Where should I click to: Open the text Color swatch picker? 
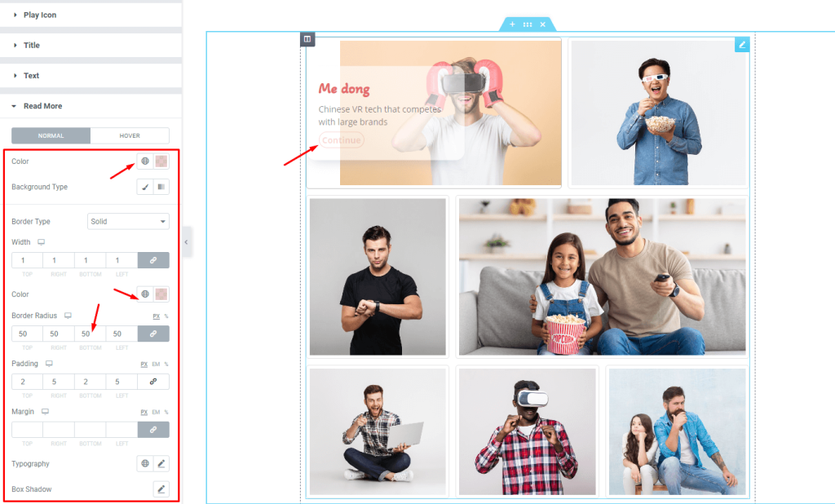point(161,161)
